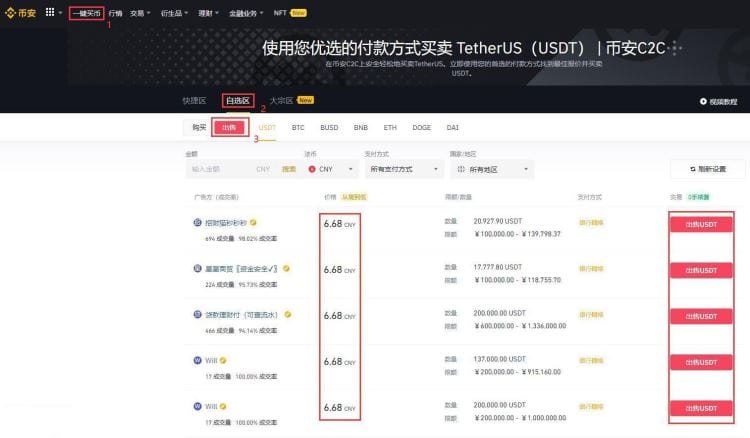Click avatar of the 可查流水 advertiser
Screen dimensions: 750x438
point(198,314)
